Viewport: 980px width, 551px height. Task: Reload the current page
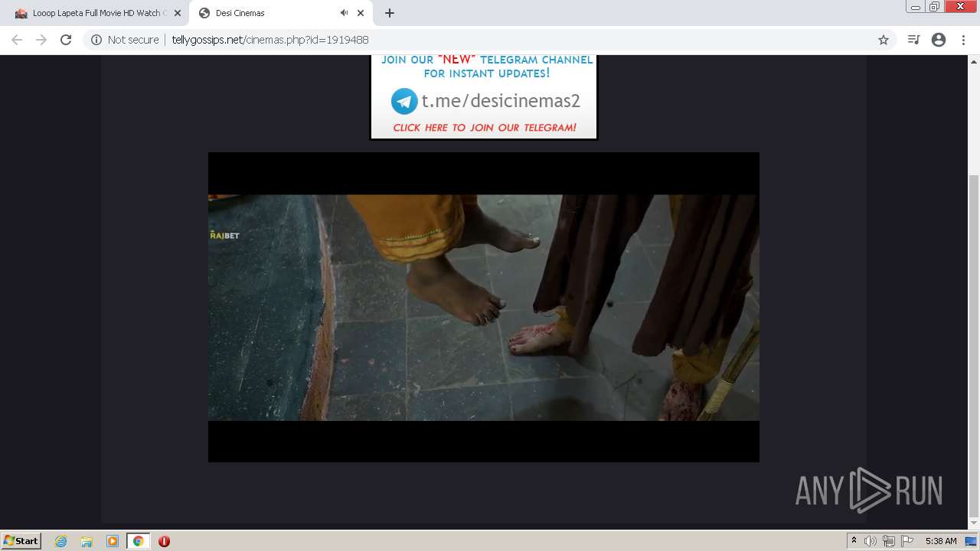[x=66, y=40]
